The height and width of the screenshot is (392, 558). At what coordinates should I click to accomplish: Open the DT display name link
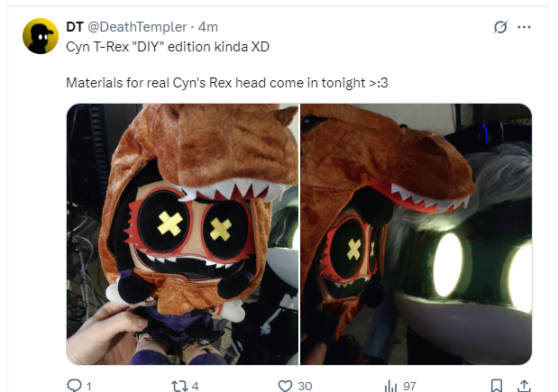75,27
